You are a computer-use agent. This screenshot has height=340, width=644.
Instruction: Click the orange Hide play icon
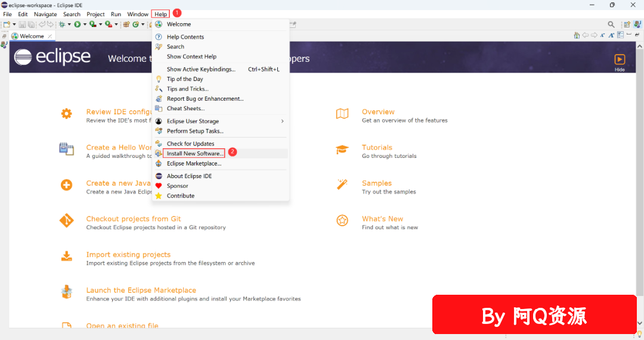coord(620,60)
